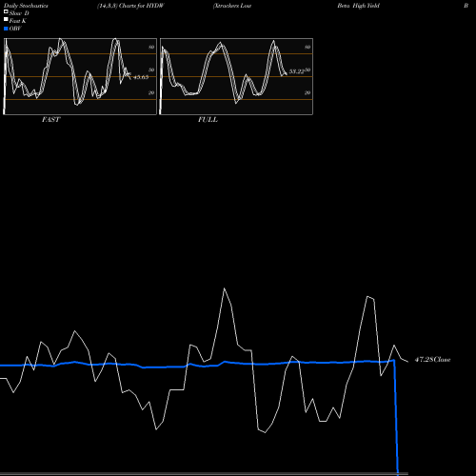Click the 'Xtrackers Low' header text
Viewport: 476px width, 476px height.
click(232, 6)
